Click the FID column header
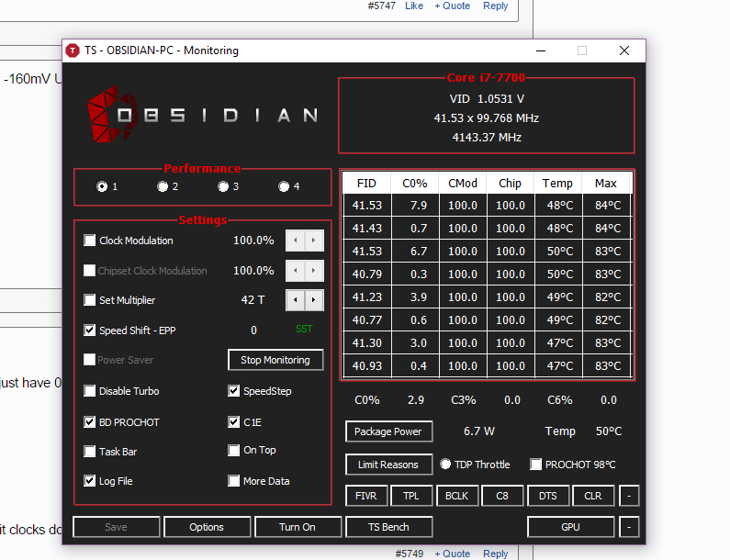Viewport: 730px width, 560px height. point(366,184)
